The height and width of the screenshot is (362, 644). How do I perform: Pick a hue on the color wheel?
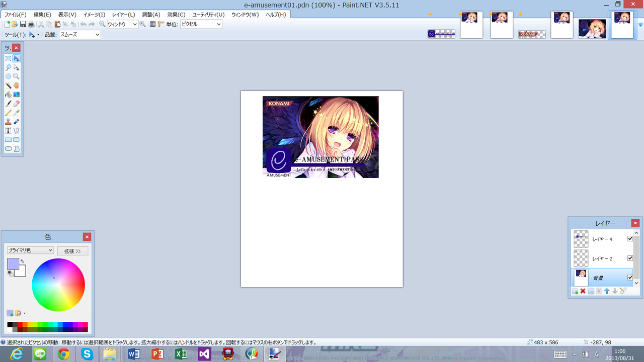click(x=58, y=285)
